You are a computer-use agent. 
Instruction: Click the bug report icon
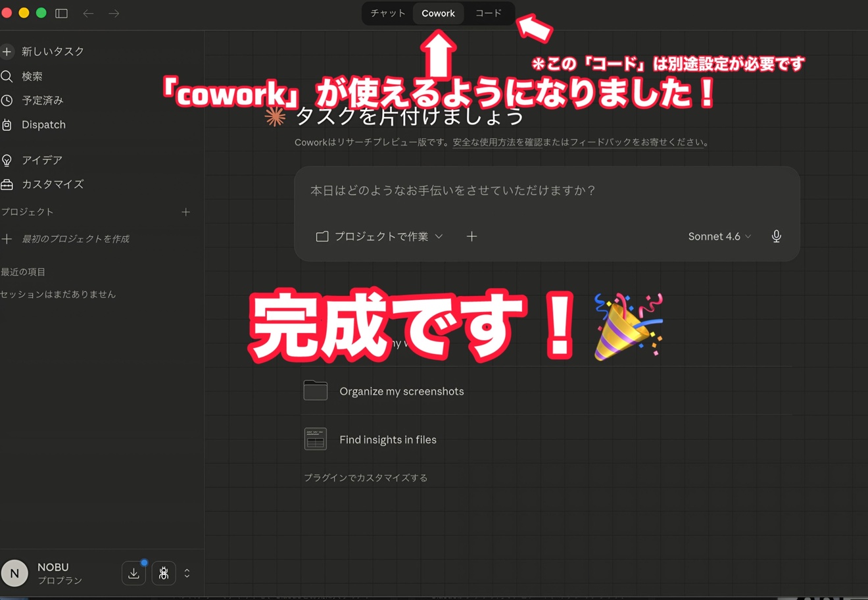(x=164, y=573)
